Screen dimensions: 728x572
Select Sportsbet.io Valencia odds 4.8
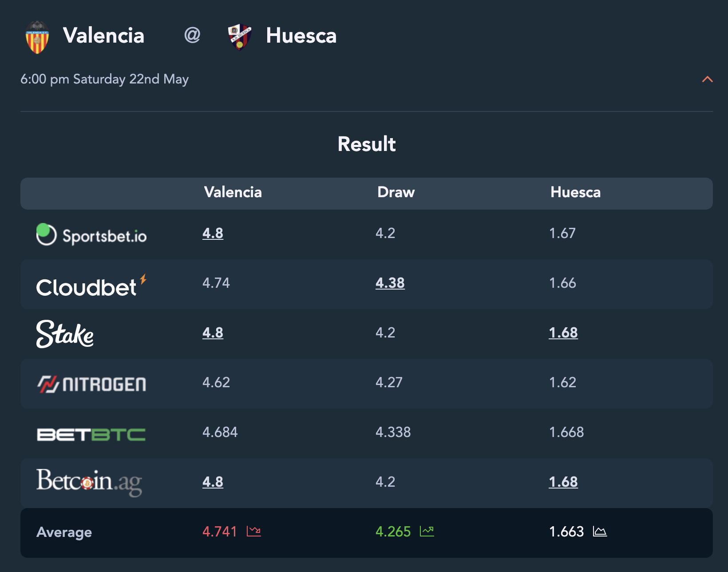click(x=213, y=233)
